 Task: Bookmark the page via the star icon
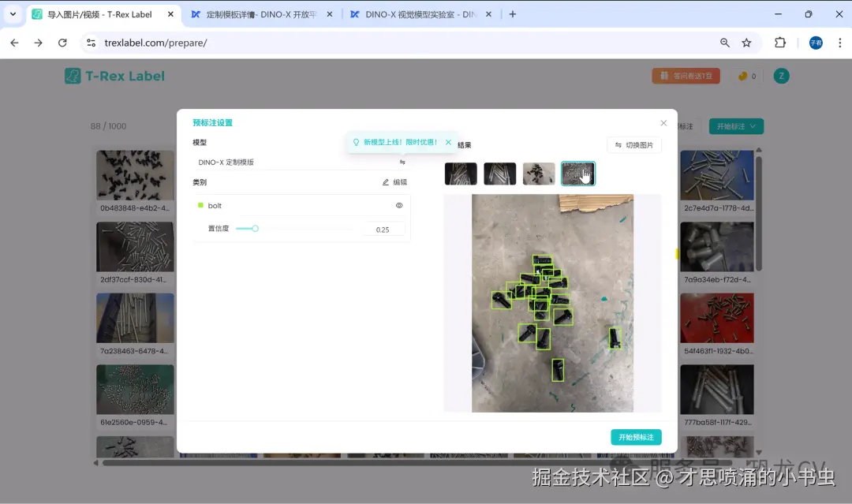(x=746, y=43)
